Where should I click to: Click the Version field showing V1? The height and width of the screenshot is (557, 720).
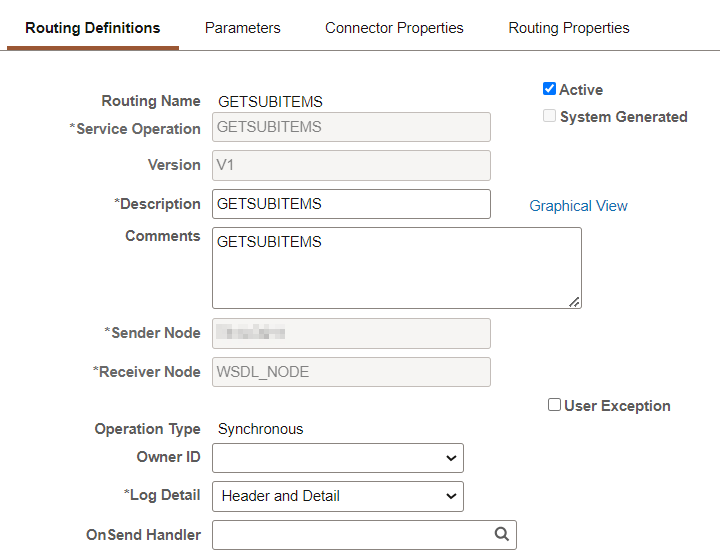[x=351, y=165]
